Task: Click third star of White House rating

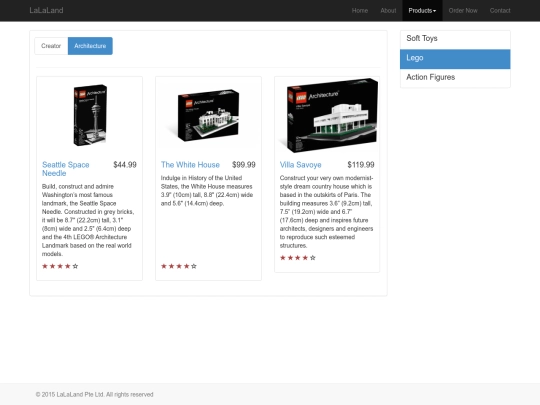Action: (x=179, y=266)
